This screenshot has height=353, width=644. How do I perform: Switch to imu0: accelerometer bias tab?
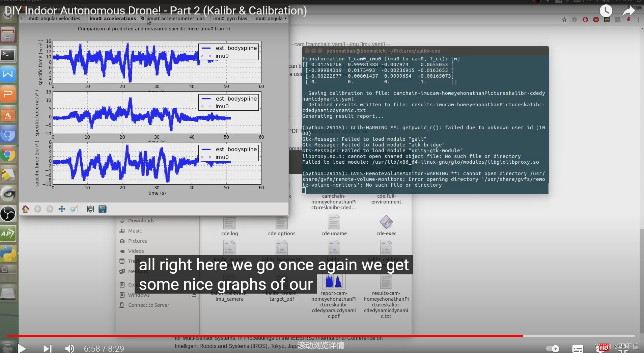click(x=176, y=19)
